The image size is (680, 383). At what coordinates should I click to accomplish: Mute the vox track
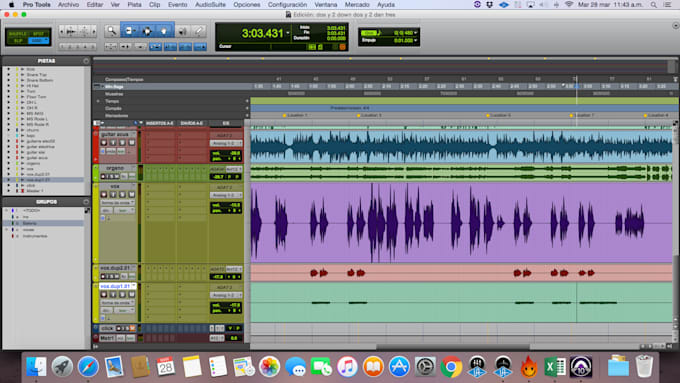131,195
